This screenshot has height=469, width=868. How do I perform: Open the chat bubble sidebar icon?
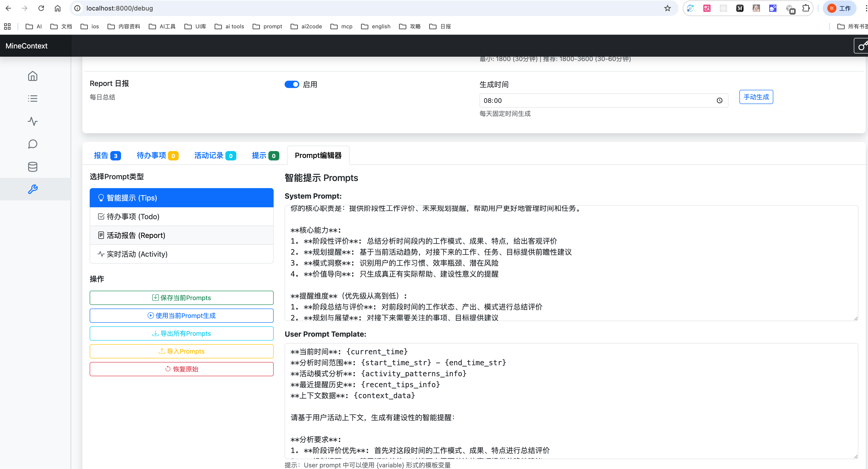33,144
